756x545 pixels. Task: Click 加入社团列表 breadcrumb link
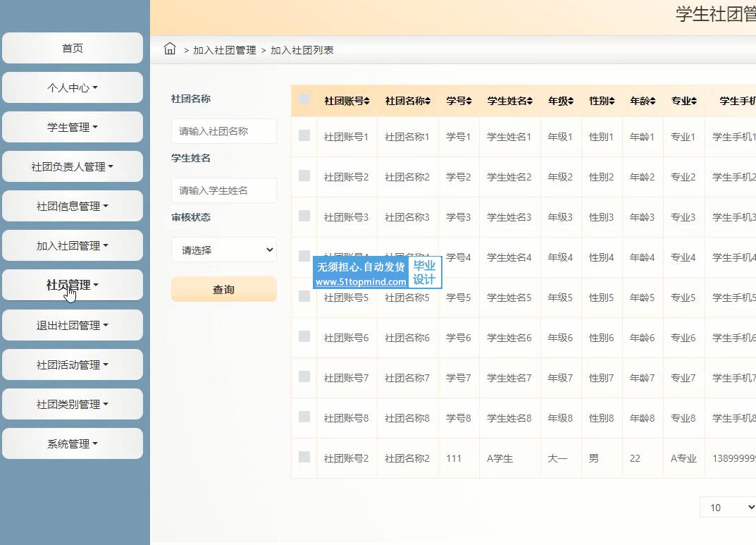(302, 50)
